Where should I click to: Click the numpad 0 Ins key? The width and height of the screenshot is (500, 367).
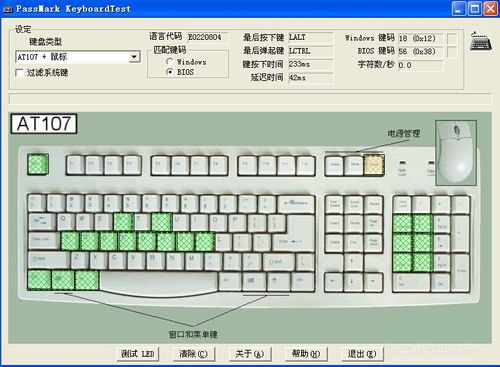(412, 281)
